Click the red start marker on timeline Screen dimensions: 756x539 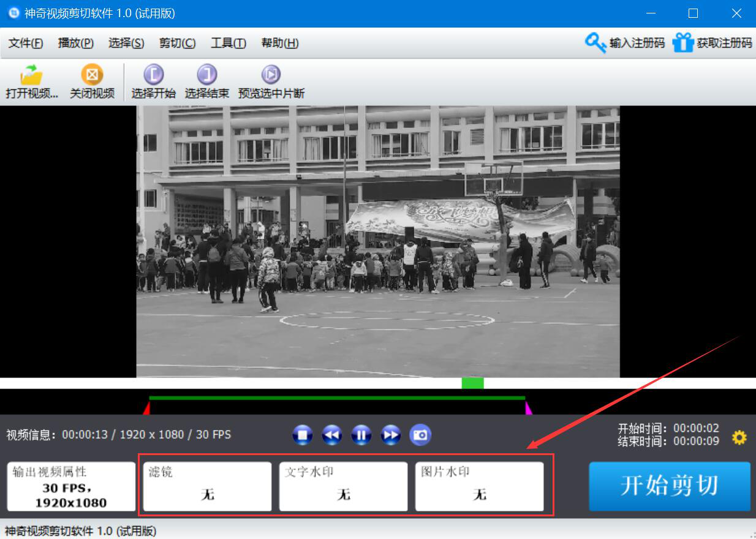coord(146,409)
